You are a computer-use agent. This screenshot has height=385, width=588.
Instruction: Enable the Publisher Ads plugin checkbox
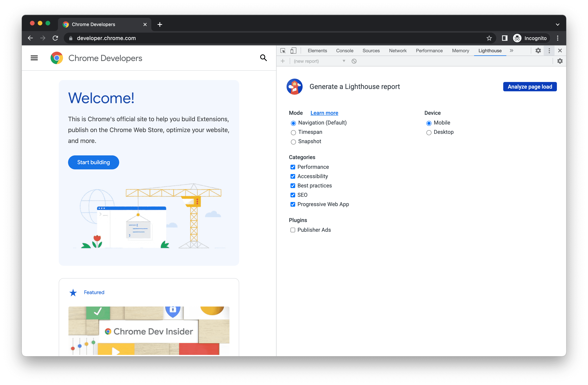click(x=292, y=230)
